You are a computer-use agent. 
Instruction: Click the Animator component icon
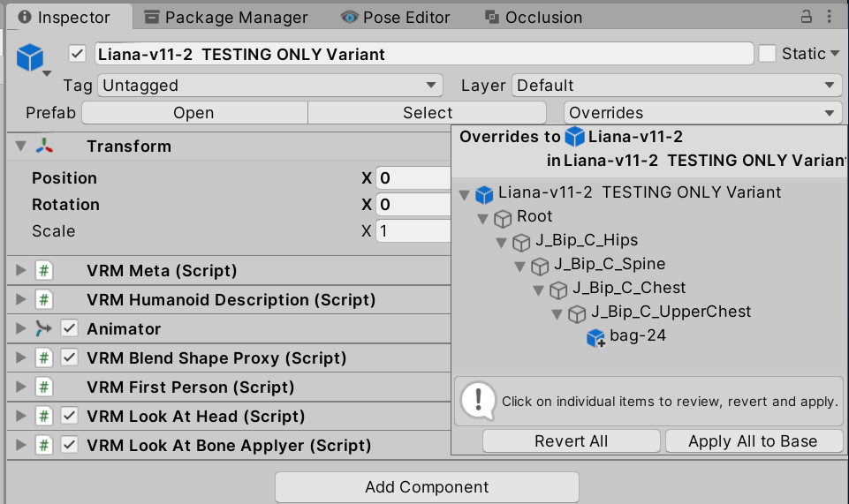44,328
